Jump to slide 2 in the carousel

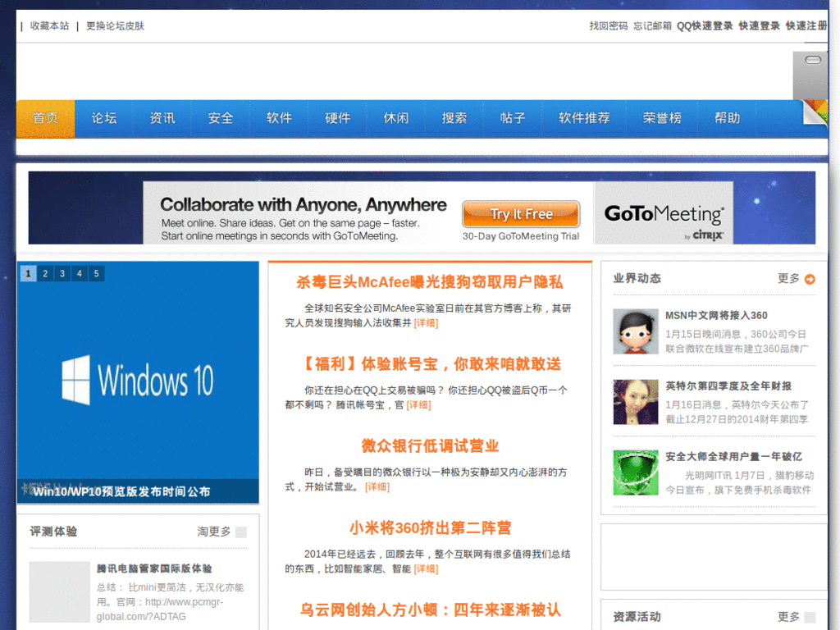(x=45, y=274)
